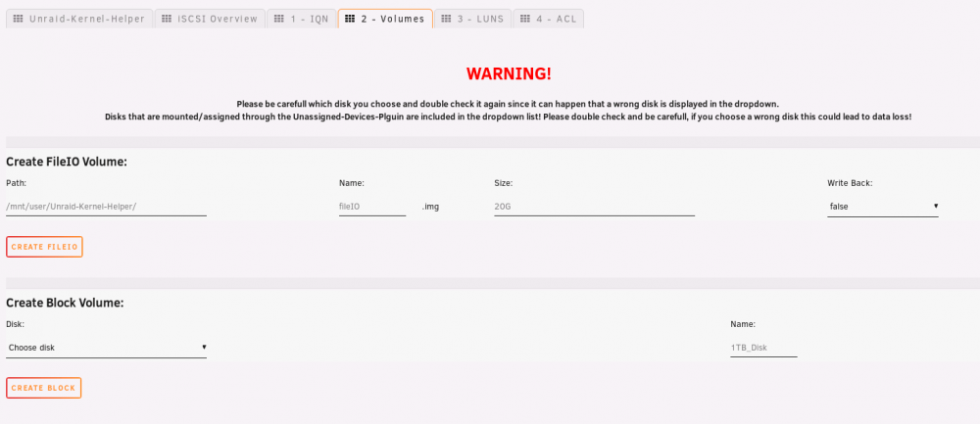
Task: Click grid icon on 3 - LUNS tab
Action: [x=446, y=19]
